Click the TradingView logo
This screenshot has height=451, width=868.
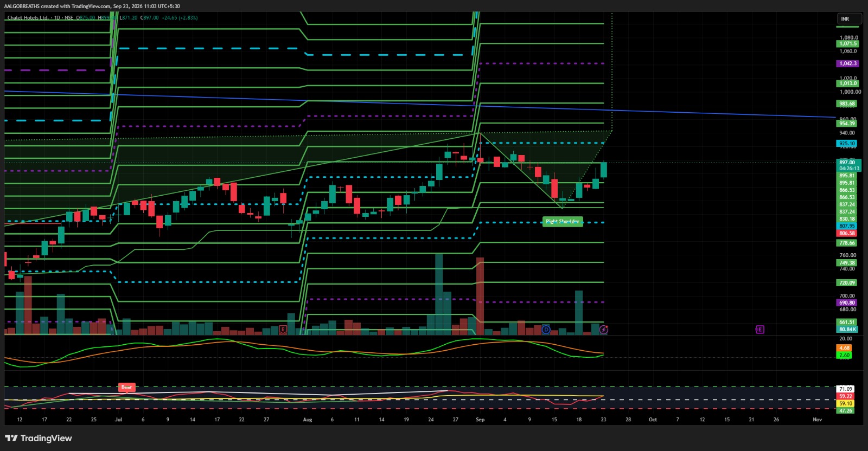point(39,438)
